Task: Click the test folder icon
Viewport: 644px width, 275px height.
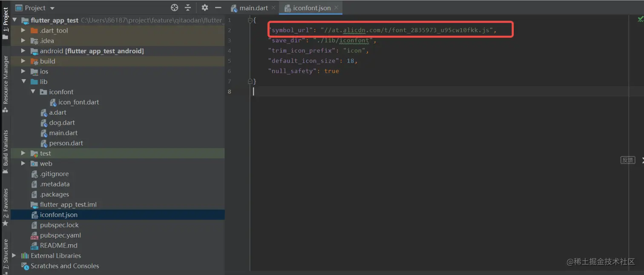Action: coord(34,153)
